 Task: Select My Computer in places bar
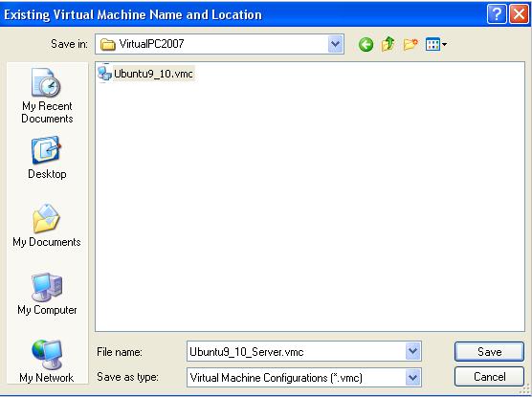pos(47,294)
